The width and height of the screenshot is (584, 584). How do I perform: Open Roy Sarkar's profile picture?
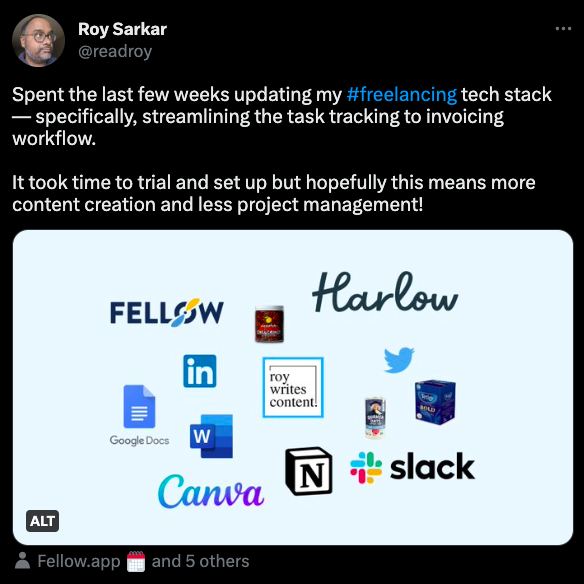click(38, 41)
